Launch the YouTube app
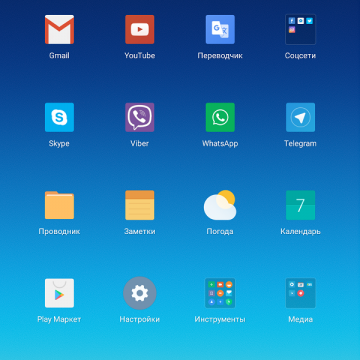This screenshot has width=360, height=360. click(140, 29)
